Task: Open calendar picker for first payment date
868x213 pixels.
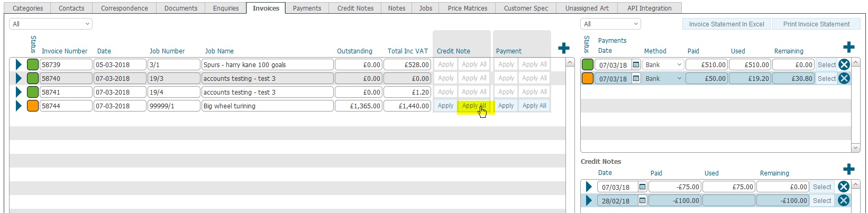Action: (x=636, y=64)
